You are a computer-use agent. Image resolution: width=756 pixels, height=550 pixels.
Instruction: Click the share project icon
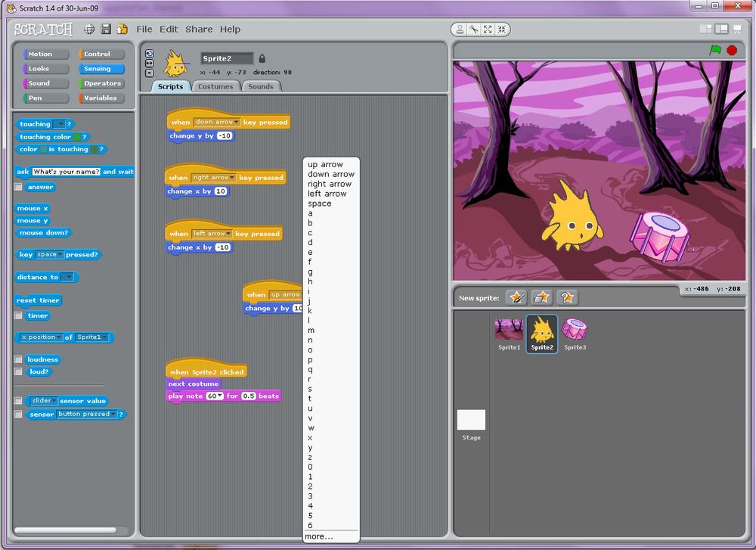point(122,29)
